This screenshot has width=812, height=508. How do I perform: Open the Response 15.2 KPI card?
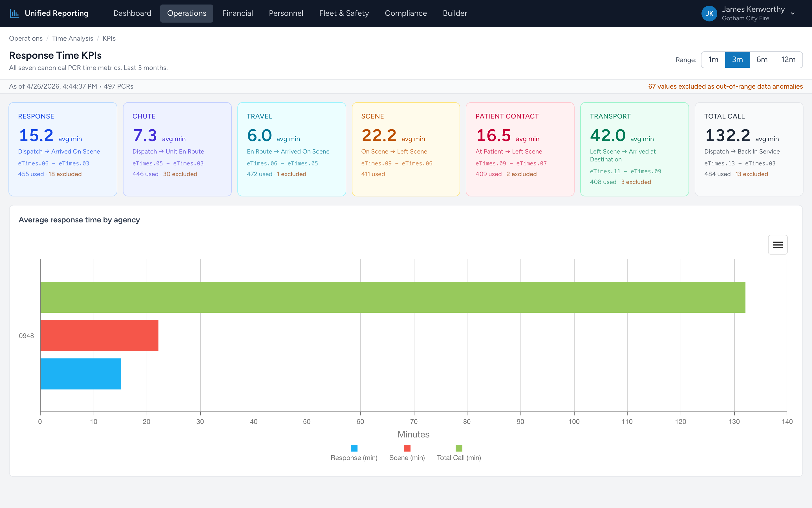63,149
